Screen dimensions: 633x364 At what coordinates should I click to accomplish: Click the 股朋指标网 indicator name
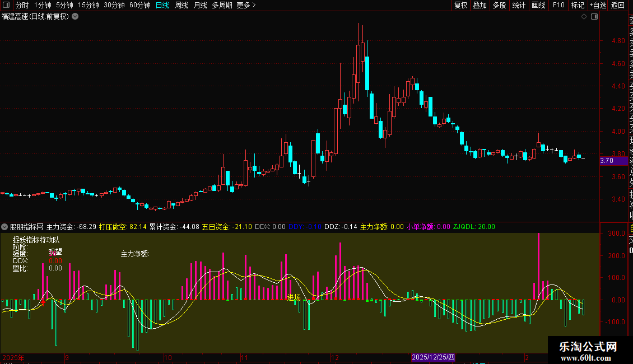click(27, 227)
